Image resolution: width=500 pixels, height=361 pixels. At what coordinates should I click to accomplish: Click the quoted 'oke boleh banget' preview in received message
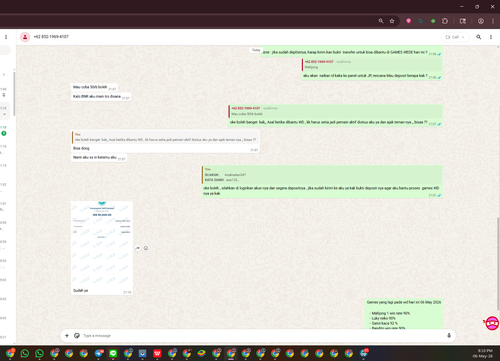point(165,137)
